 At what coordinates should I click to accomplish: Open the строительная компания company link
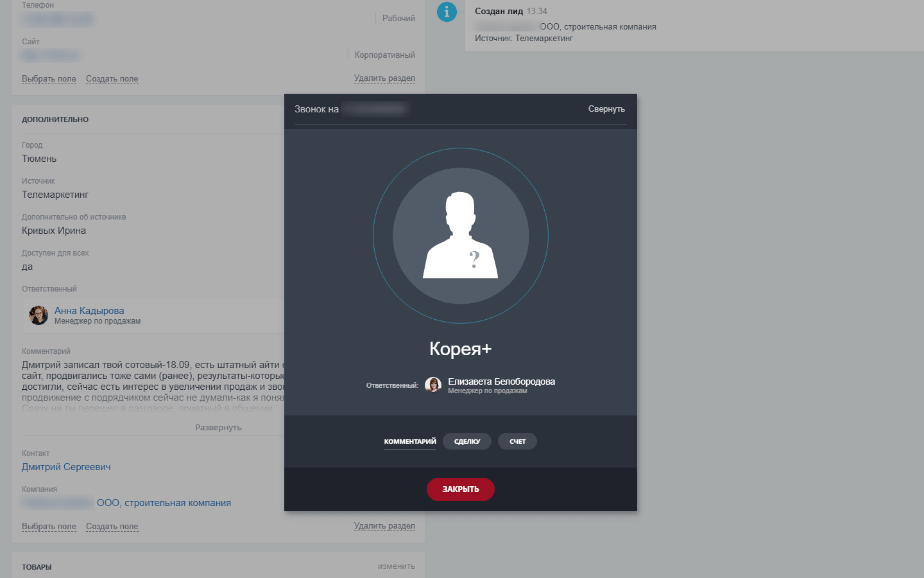(164, 502)
